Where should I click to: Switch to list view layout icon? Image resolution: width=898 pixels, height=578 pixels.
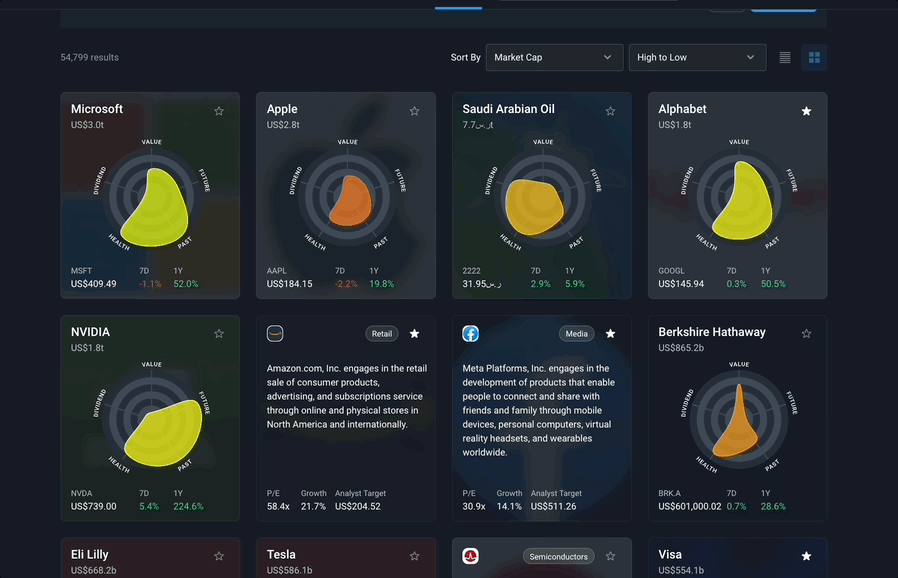coord(785,57)
